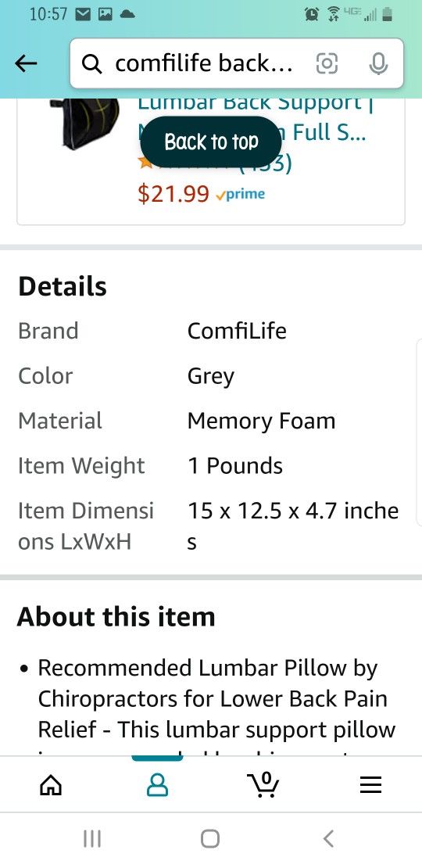Start voice search with microphone icon
The image size is (422, 868).
378,63
